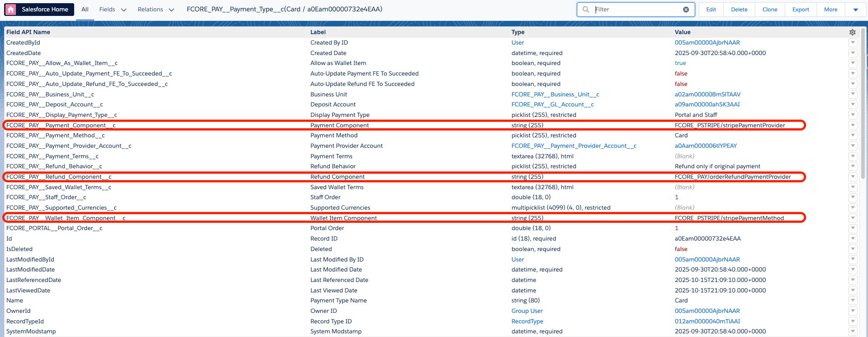Click the true value for Allow as Wallet Item
Viewport: 868px width, 337px height.
coord(680,63)
